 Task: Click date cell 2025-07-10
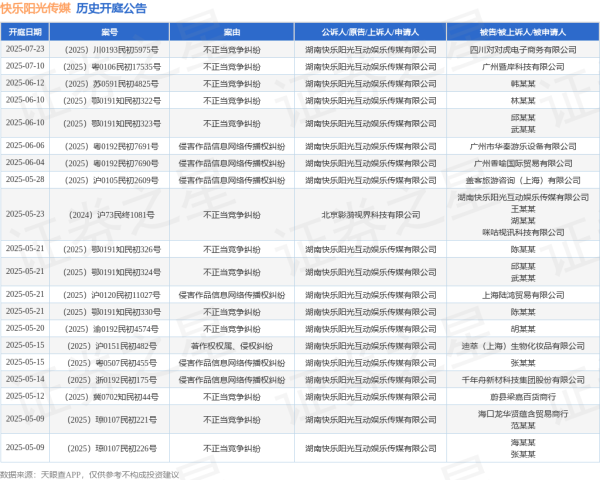click(25, 66)
